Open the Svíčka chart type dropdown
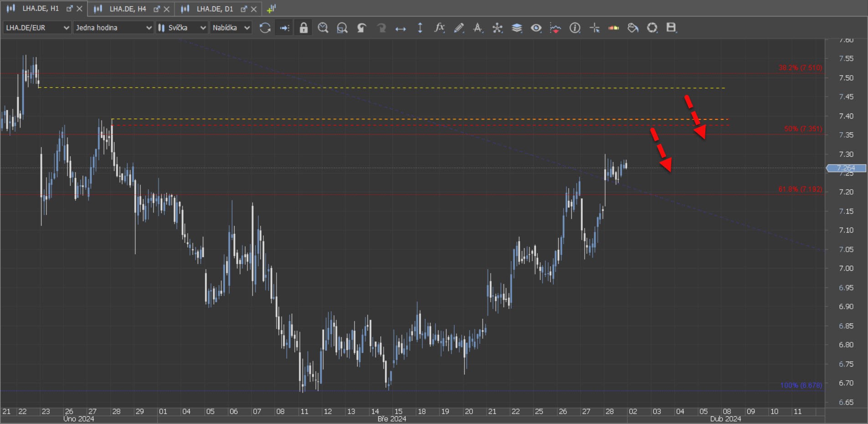The width and height of the screenshot is (868, 424). point(182,28)
